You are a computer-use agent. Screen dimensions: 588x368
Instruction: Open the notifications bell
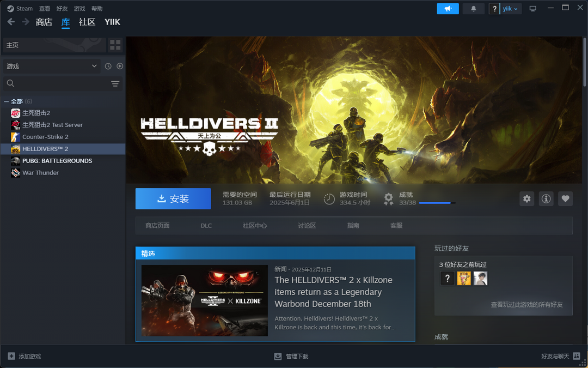473,9
